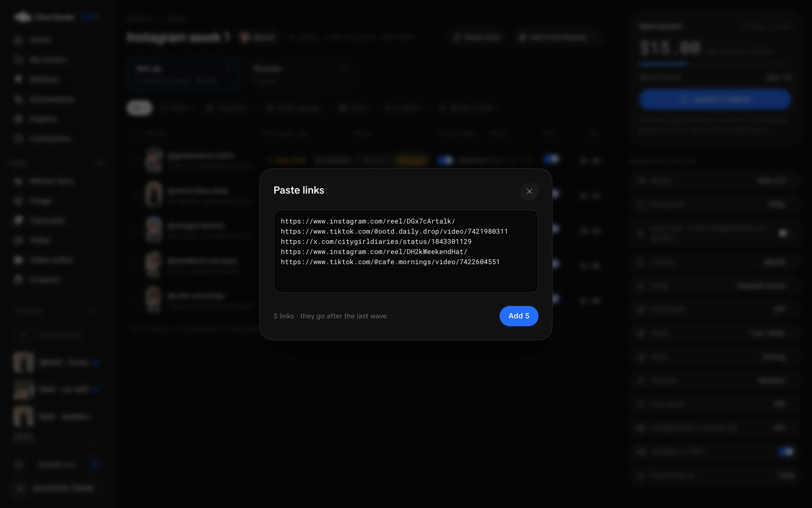The height and width of the screenshot is (508, 812).
Task: Click the '5 links' status note
Action: [x=330, y=316]
